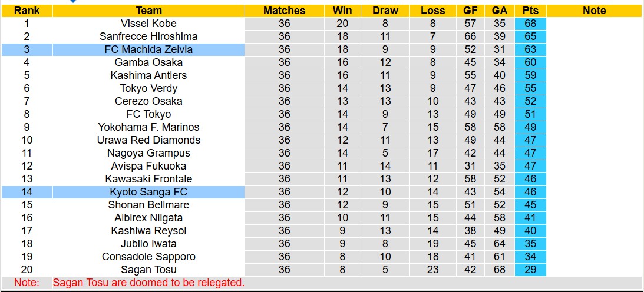This screenshot has width=644, height=292.
Task: Click the Loss column header
Action: (433, 11)
